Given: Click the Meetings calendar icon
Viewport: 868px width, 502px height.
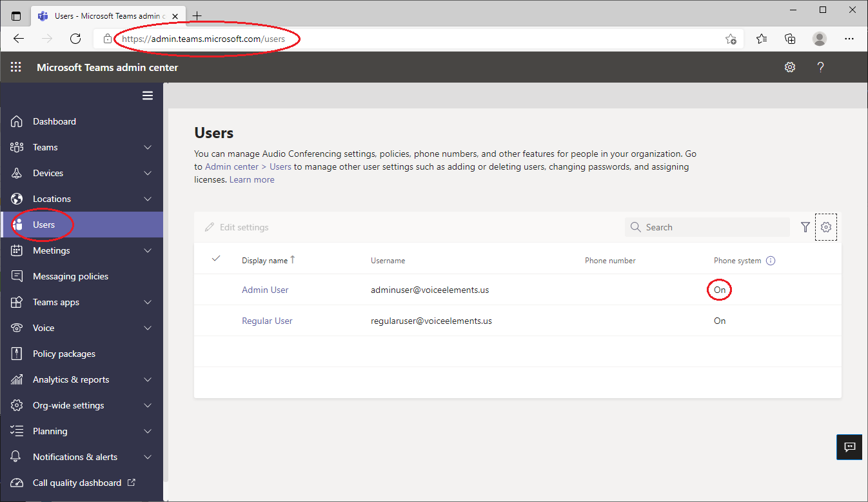Looking at the screenshot, I should tap(17, 250).
